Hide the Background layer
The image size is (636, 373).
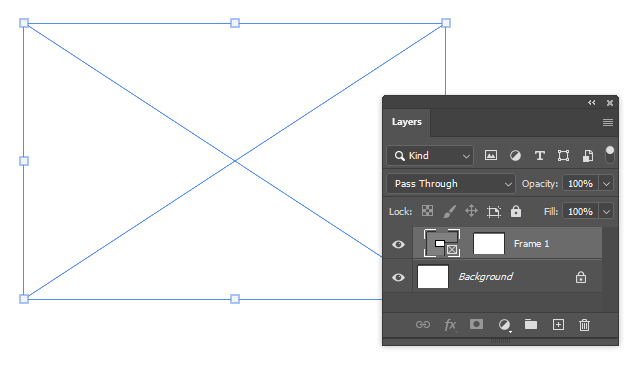[x=398, y=277]
